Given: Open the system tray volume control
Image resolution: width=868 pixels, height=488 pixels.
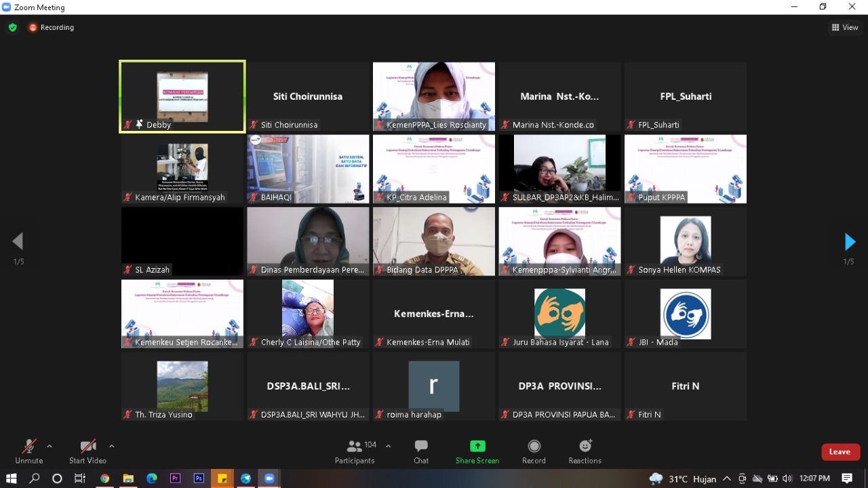Looking at the screenshot, I should pyautogui.click(x=787, y=478).
